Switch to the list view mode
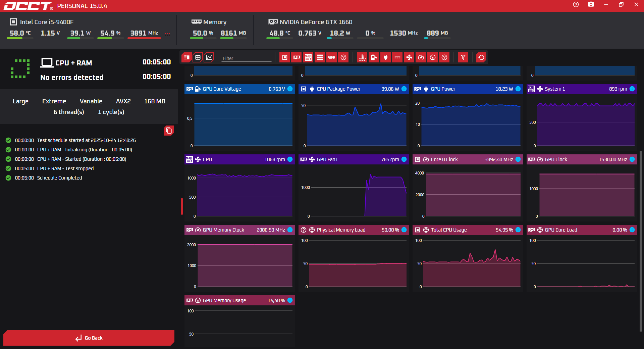The height and width of the screenshot is (349, 644). coord(187,57)
